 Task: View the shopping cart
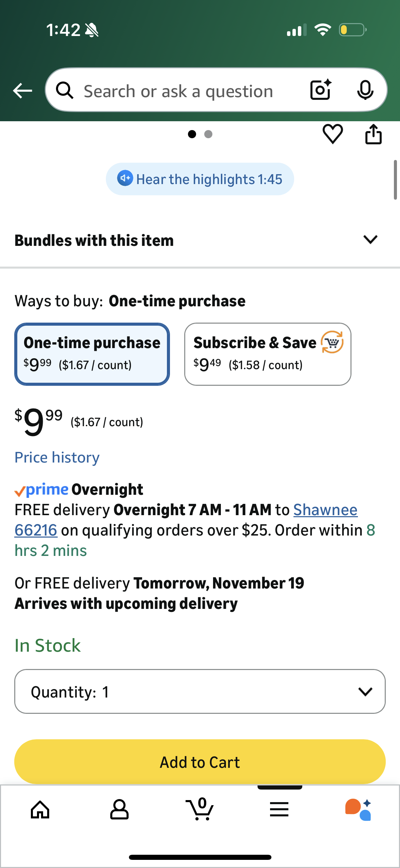pos(200,810)
